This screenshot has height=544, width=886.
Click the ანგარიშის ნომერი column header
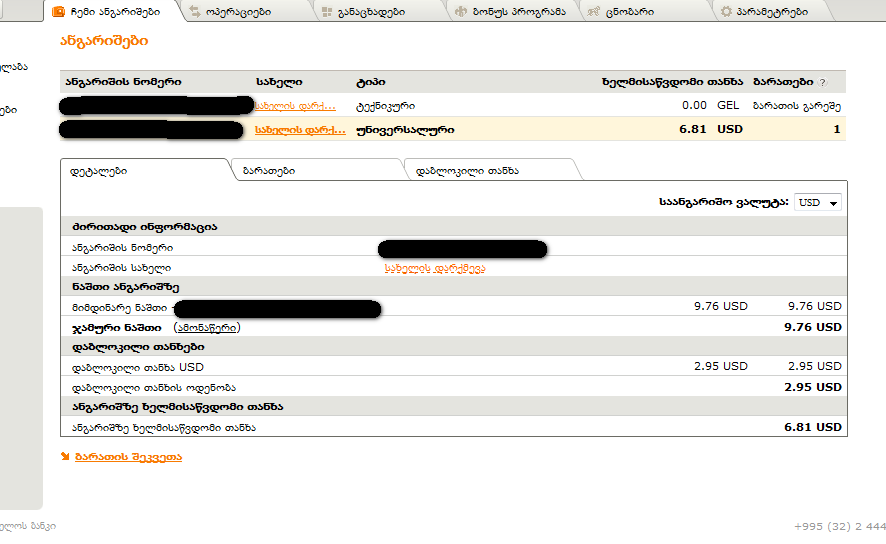coord(123,82)
